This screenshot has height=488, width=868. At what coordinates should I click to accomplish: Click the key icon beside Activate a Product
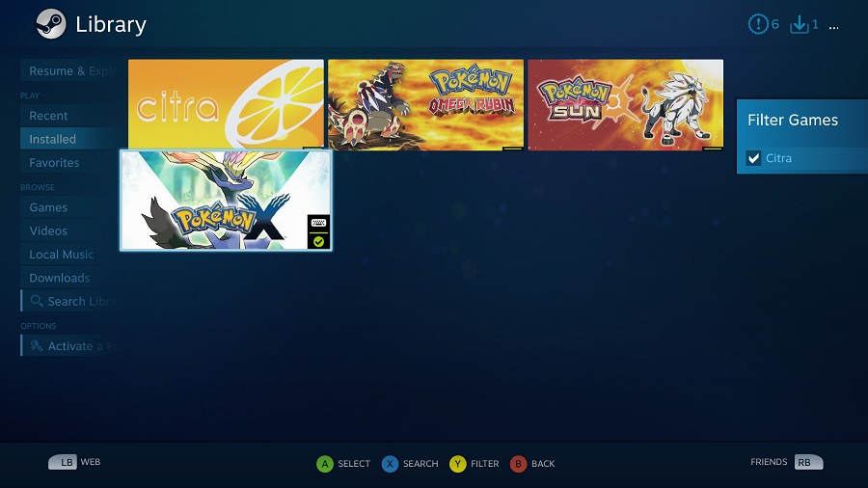[x=37, y=346]
